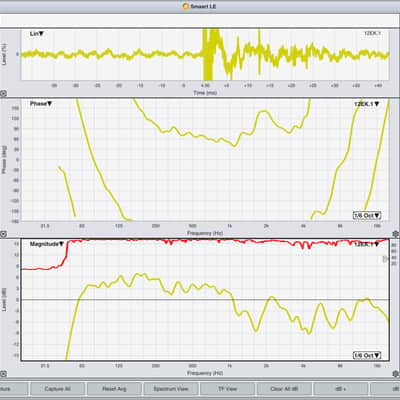The height and width of the screenshot is (400, 400).
Task: Click the Frequency (Hz) label under Magnitude graph
Action: point(205,373)
